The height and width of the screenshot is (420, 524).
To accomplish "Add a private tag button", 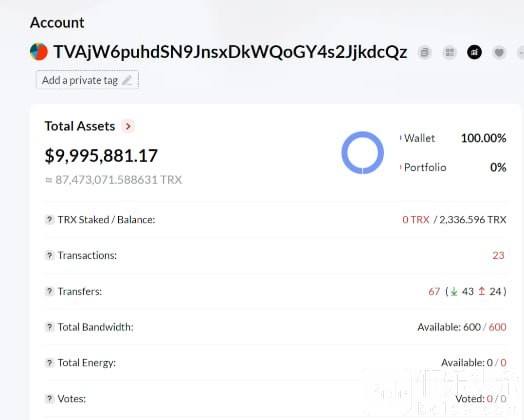I will (87, 80).
